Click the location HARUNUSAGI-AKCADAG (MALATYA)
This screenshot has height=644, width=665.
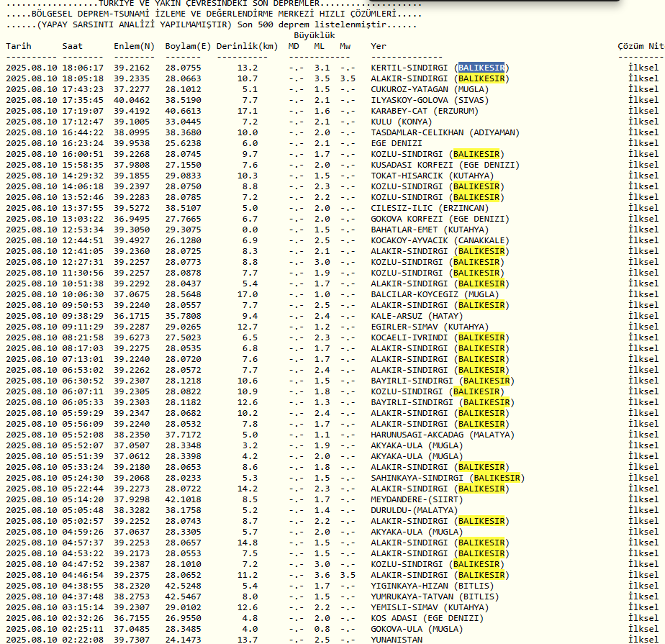[x=443, y=435]
